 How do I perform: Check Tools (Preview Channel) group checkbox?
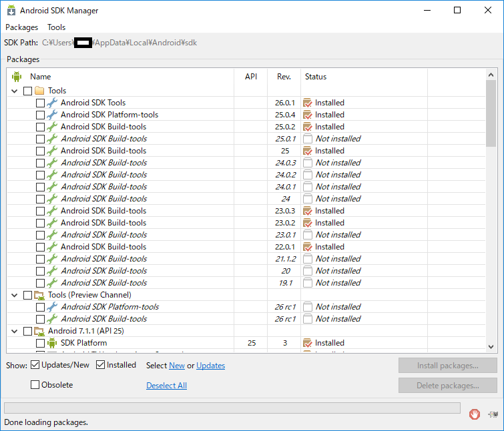click(x=27, y=295)
